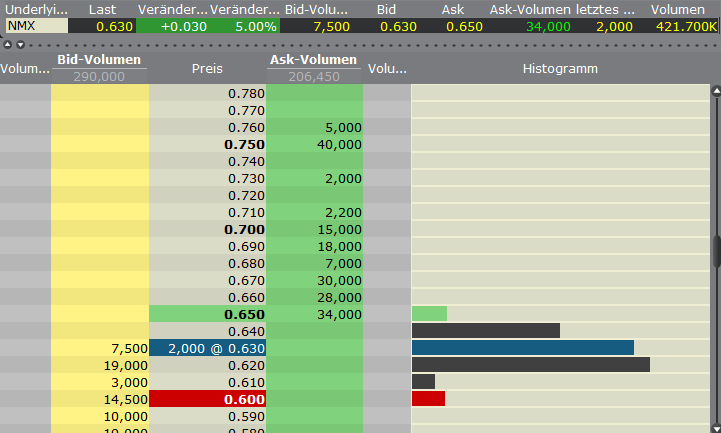
Task: Click the red histogram bar for 0.600
Action: [x=428, y=398]
